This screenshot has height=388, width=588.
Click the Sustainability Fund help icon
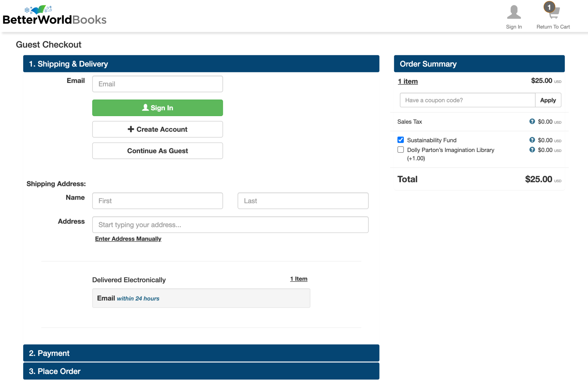(532, 140)
